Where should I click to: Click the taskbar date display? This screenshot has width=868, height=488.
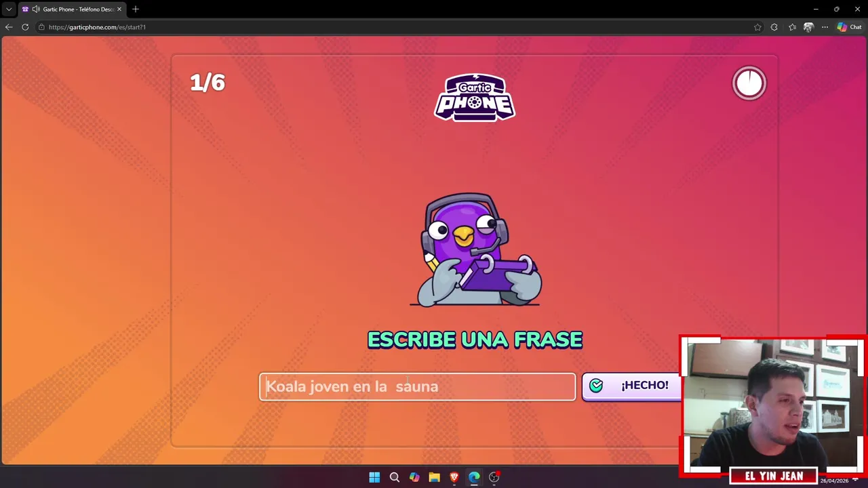point(834,481)
